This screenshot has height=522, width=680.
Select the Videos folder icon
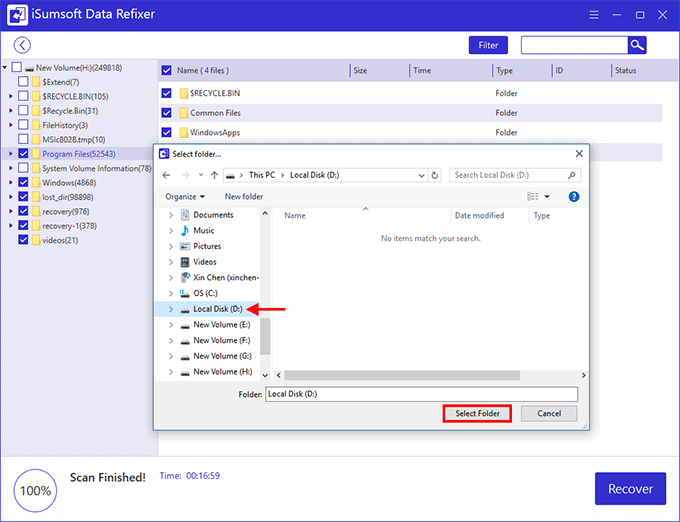click(x=185, y=262)
